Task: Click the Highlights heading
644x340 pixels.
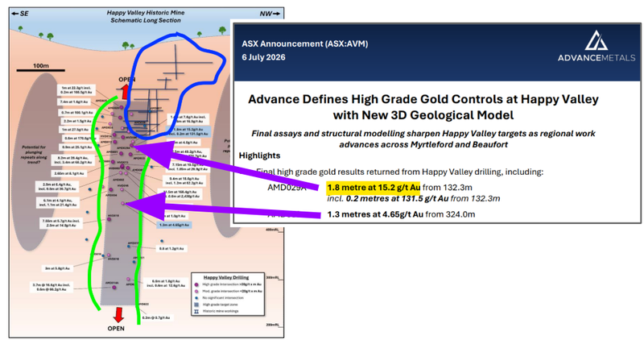Action: click(259, 155)
